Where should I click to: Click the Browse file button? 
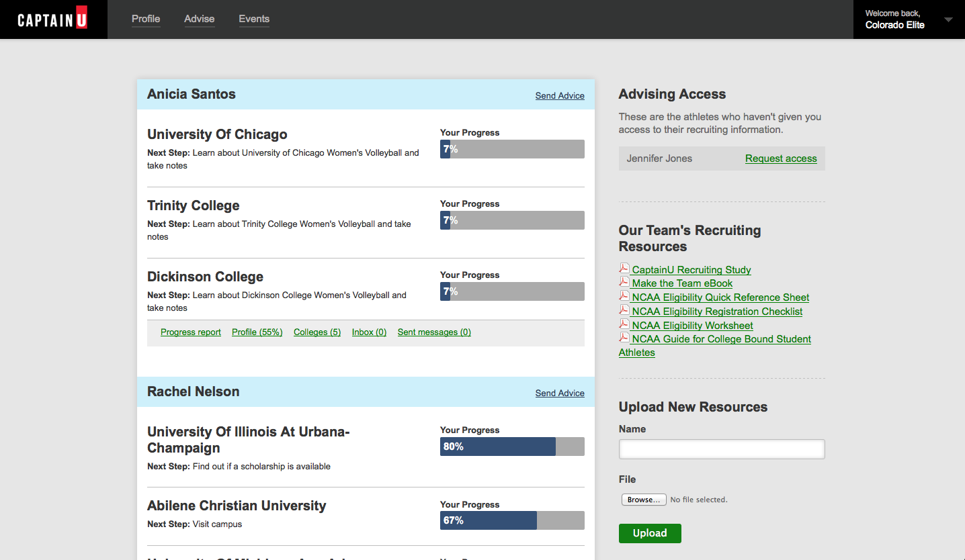coord(644,500)
